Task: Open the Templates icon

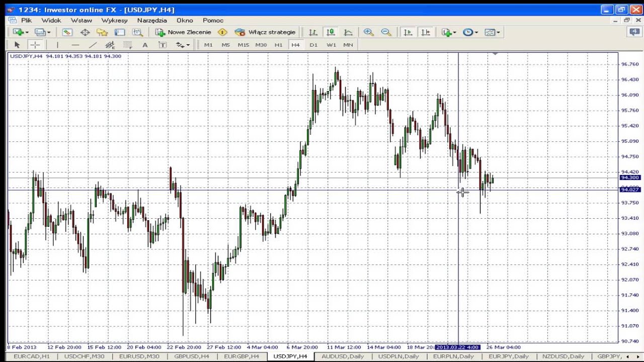Action: click(490, 32)
